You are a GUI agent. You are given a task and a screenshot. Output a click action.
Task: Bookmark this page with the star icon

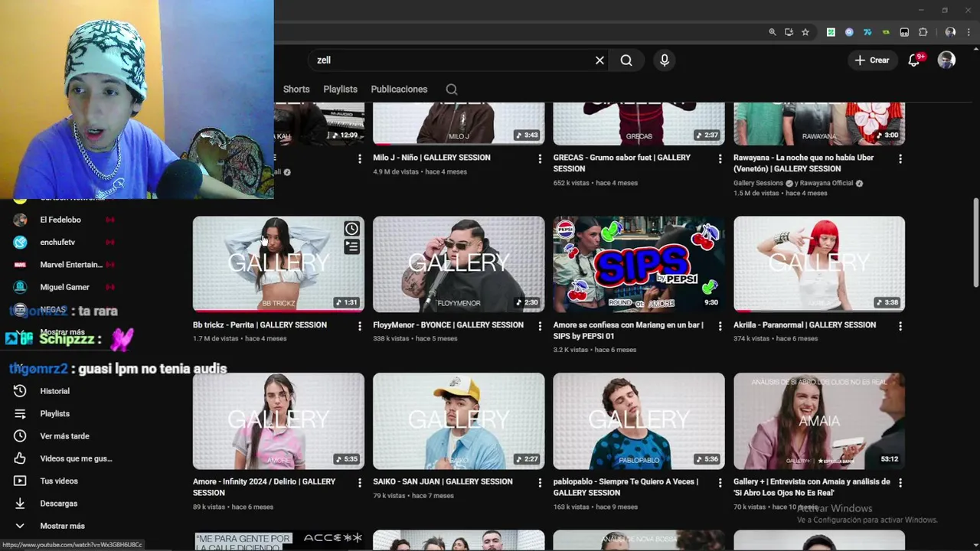805,32
